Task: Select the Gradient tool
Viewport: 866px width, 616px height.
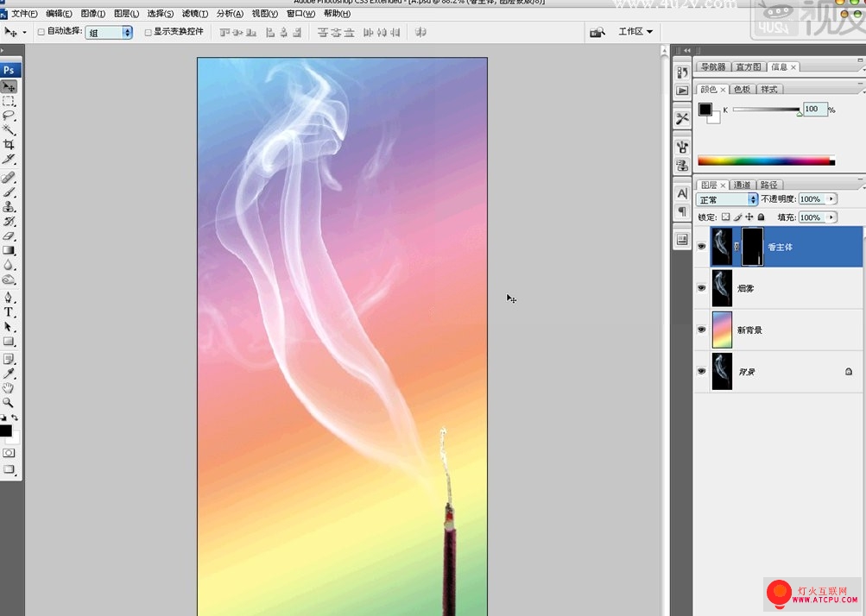Action: 9,250
